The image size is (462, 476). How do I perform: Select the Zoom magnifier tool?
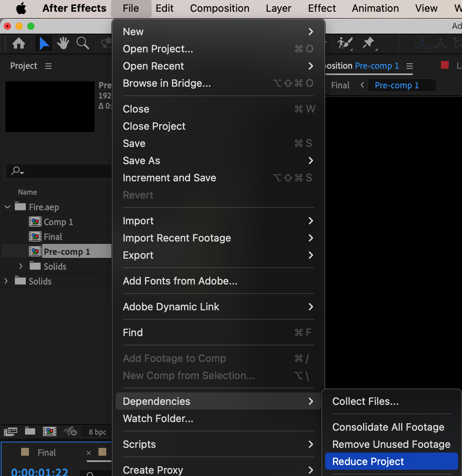tap(83, 43)
